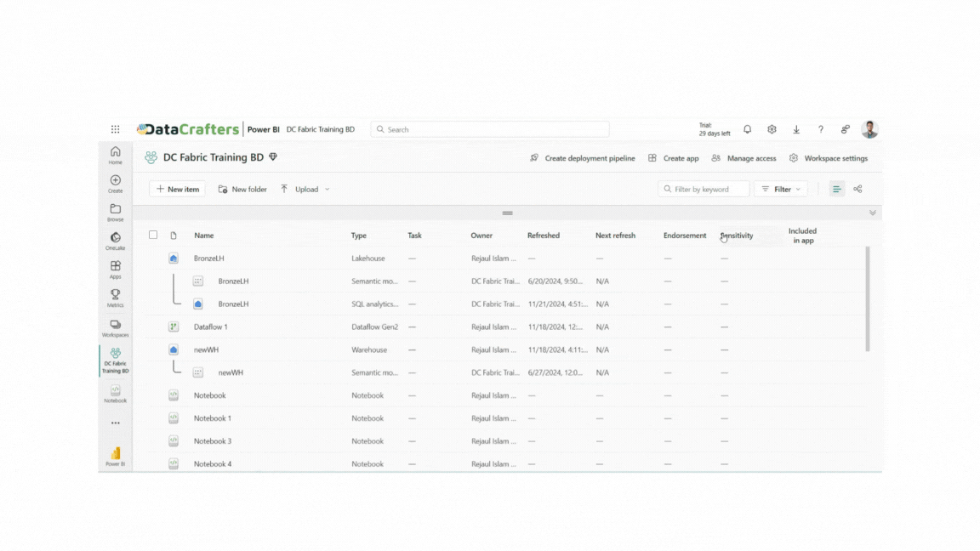Open the Dataflow 1 item
The image size is (980, 551).
[x=211, y=327]
